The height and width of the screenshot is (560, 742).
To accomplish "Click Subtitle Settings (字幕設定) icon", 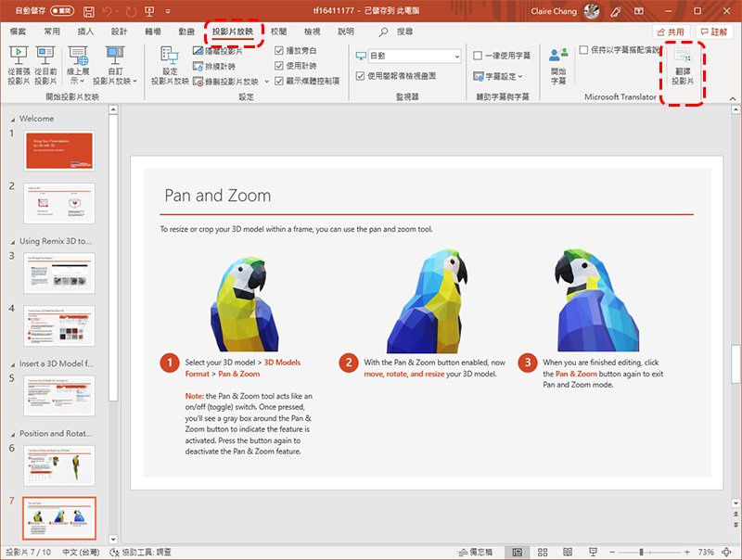I will tap(479, 76).
